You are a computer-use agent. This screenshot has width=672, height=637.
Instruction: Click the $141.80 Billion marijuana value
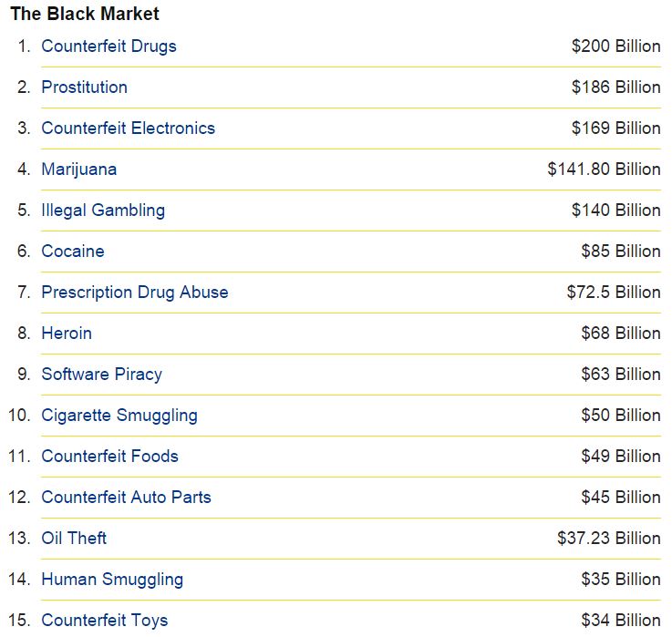point(604,170)
